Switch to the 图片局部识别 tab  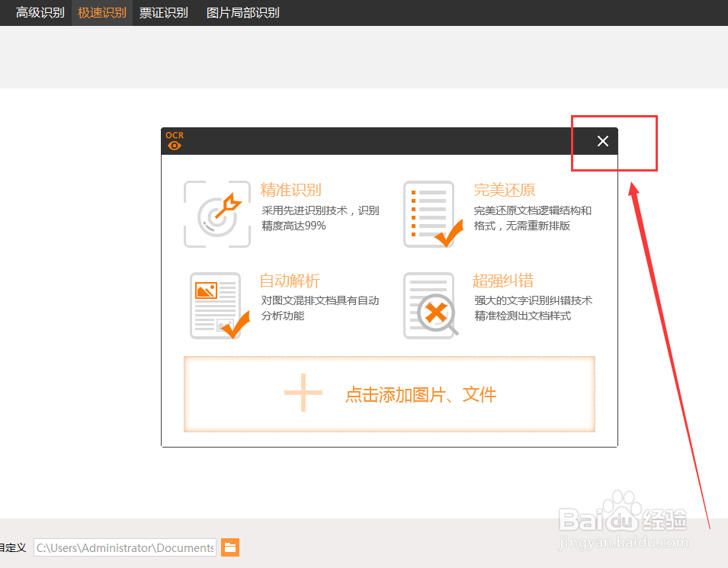pos(242,12)
